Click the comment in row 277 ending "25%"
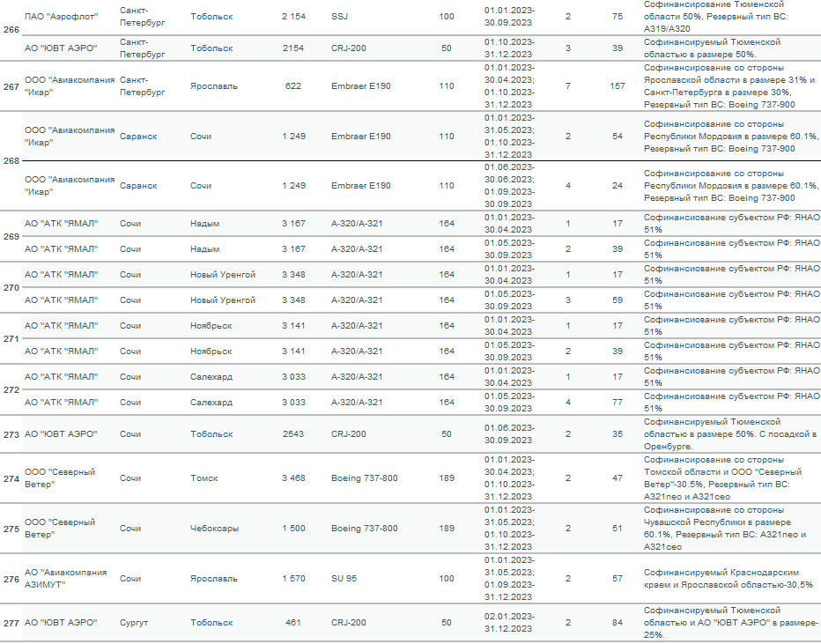 731,623
